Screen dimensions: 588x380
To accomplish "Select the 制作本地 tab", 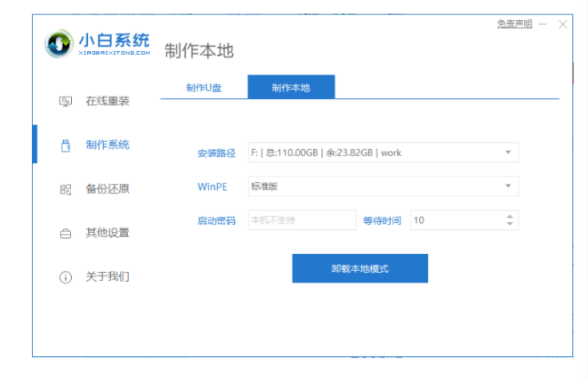I will click(291, 87).
